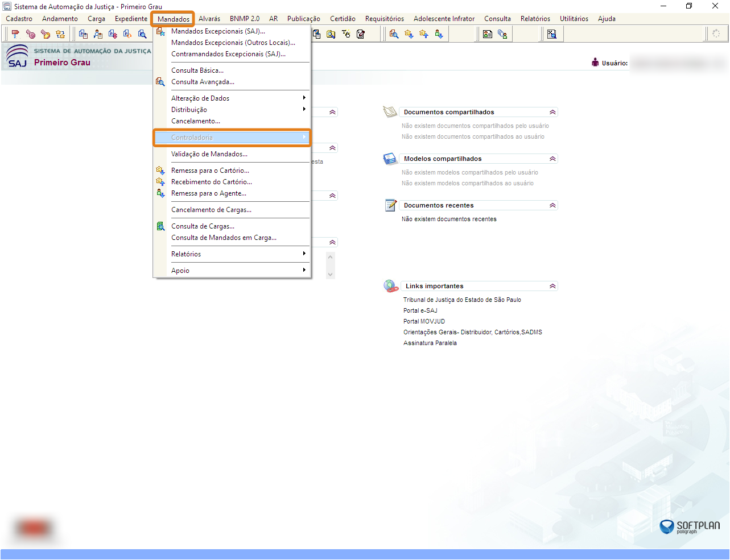Select Mandados Excepcionais (Outros Locais)...

232,43
